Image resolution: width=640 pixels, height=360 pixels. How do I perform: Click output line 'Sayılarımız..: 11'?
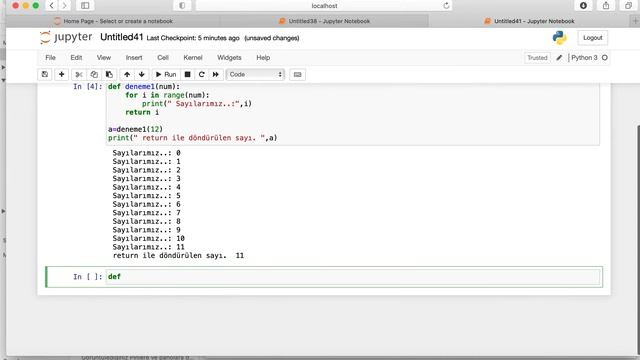tap(149, 247)
